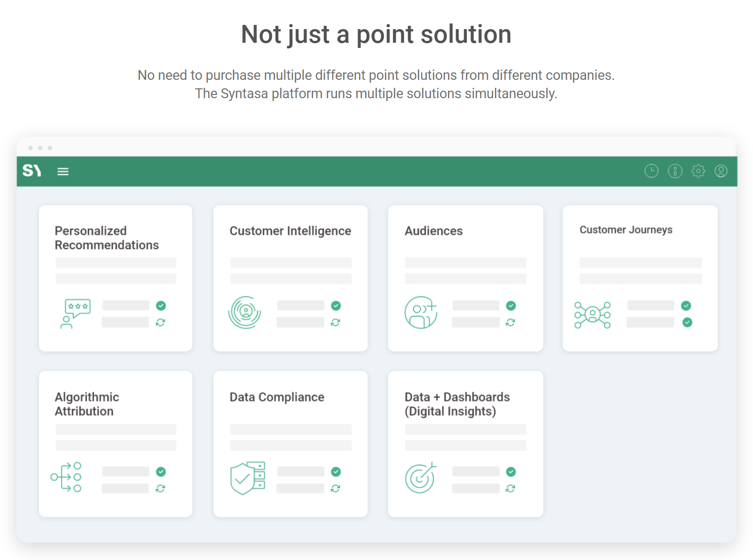This screenshot has width=753, height=560.
Task: Click the Syntasa logo in the top bar
Action: (31, 171)
